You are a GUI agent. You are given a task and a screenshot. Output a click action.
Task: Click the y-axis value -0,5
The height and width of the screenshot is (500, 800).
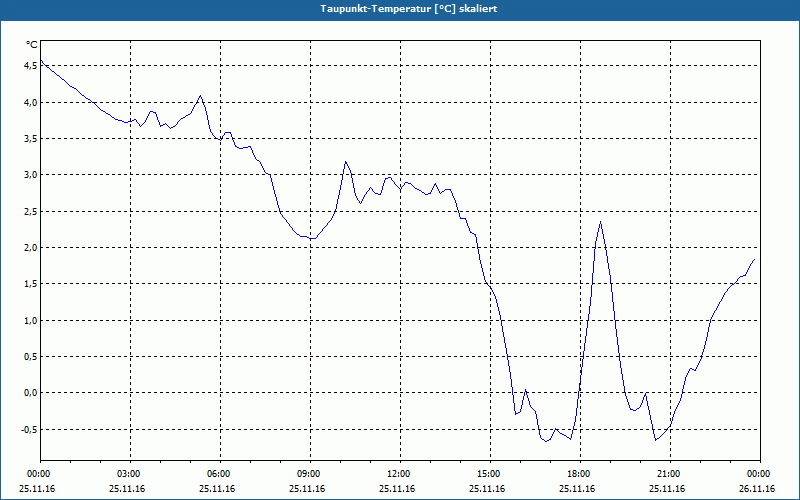point(29,430)
